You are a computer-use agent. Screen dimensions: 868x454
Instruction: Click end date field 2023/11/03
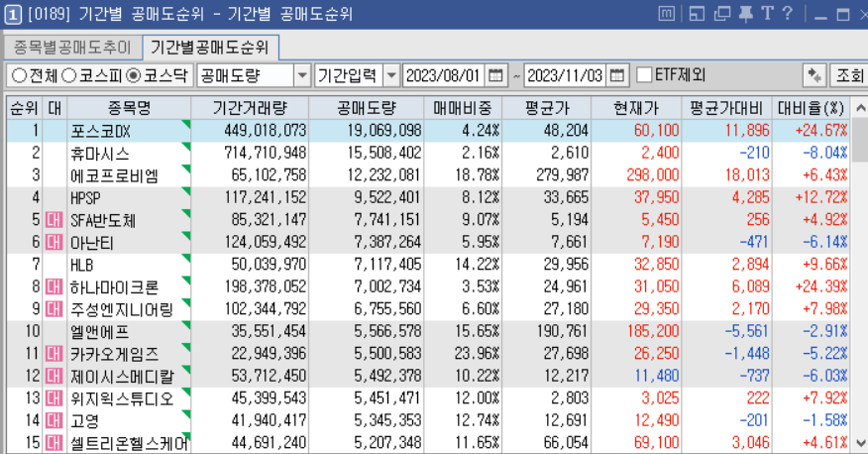click(565, 75)
